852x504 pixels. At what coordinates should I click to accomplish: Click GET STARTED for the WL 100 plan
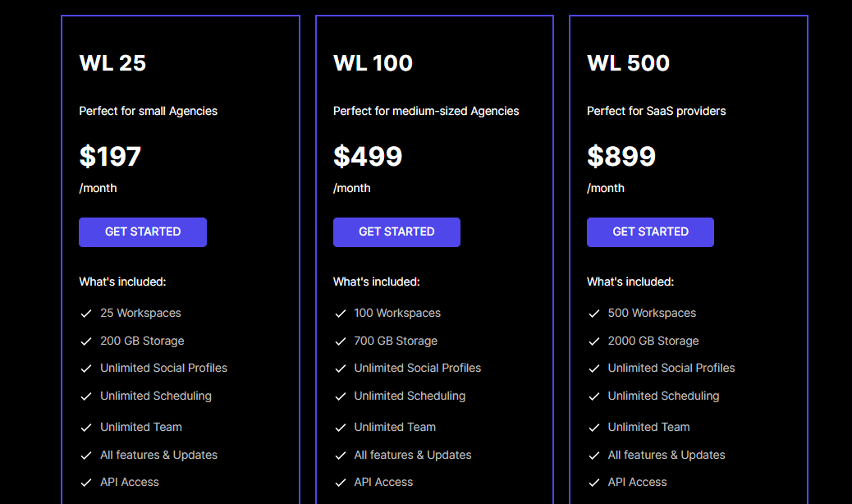click(396, 232)
